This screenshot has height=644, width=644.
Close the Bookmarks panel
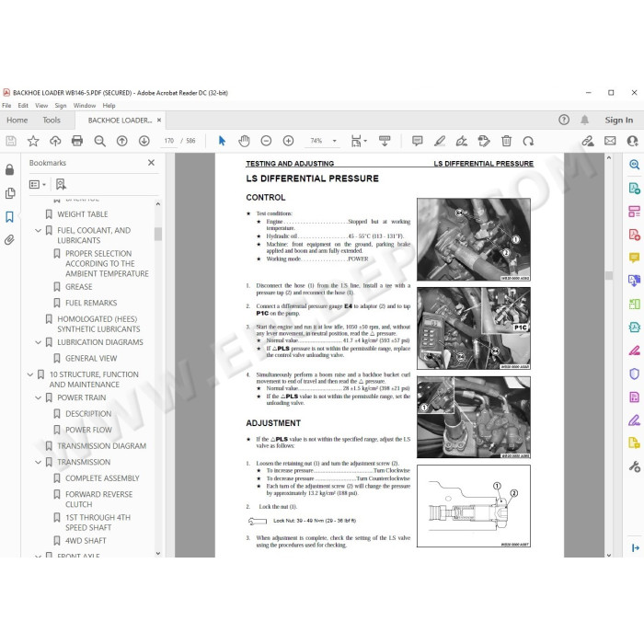pos(151,163)
